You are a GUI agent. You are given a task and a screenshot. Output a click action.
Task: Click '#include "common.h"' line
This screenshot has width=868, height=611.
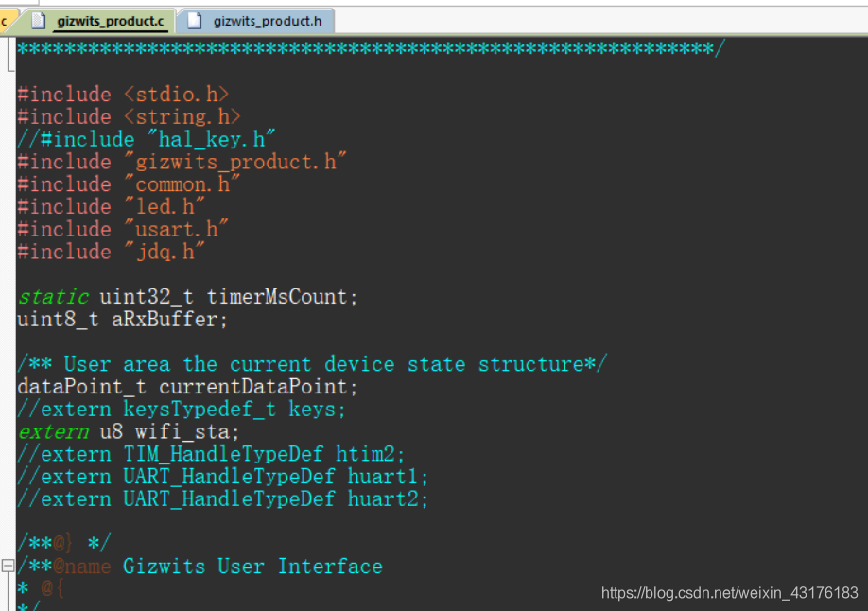coord(129,183)
